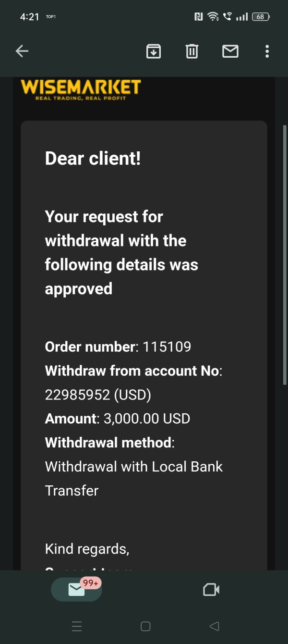Tap the Android home button
This screenshot has height=644, width=288.
pos(145,626)
